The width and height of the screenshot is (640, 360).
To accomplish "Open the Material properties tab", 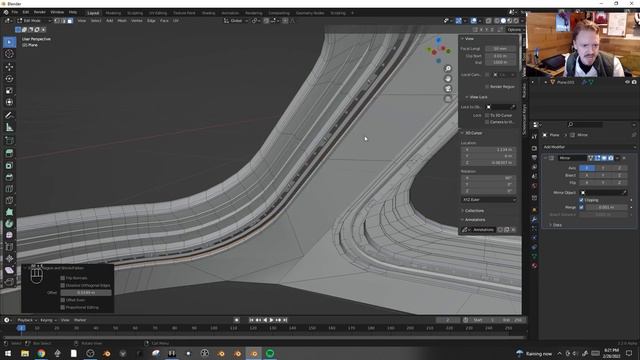I will click(x=534, y=266).
